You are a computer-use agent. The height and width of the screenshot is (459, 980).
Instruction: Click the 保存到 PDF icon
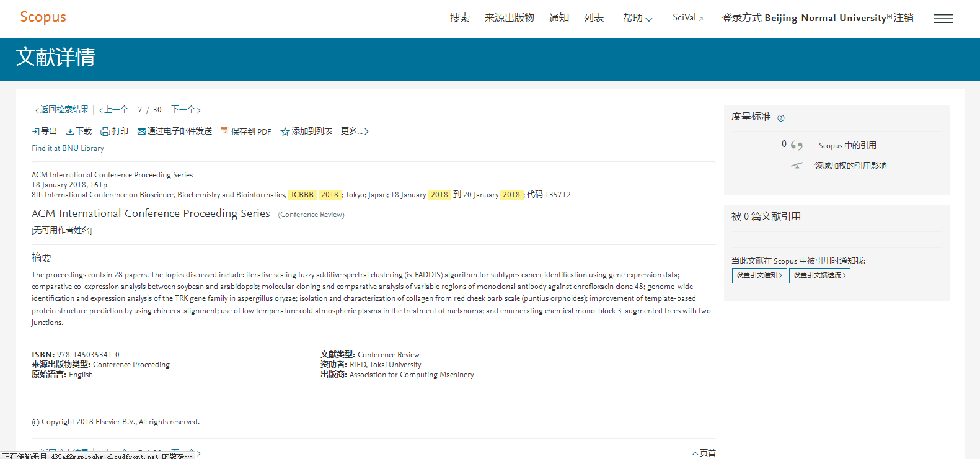click(224, 131)
